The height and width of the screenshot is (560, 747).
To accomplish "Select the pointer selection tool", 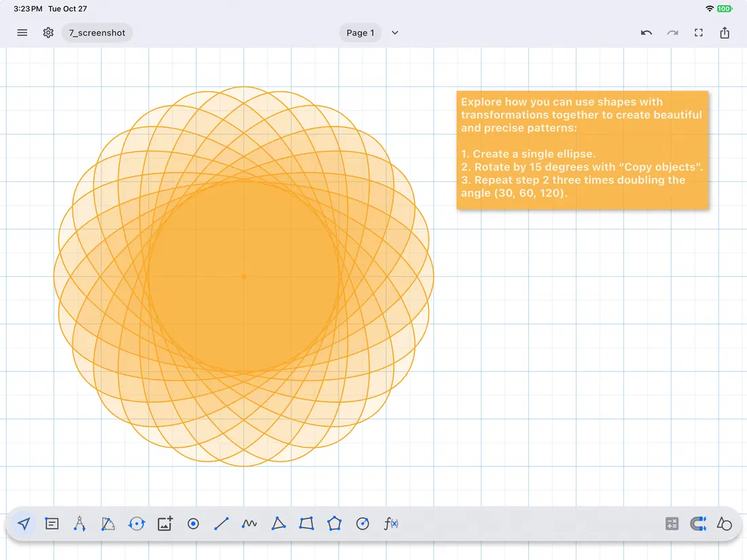I will tap(24, 524).
